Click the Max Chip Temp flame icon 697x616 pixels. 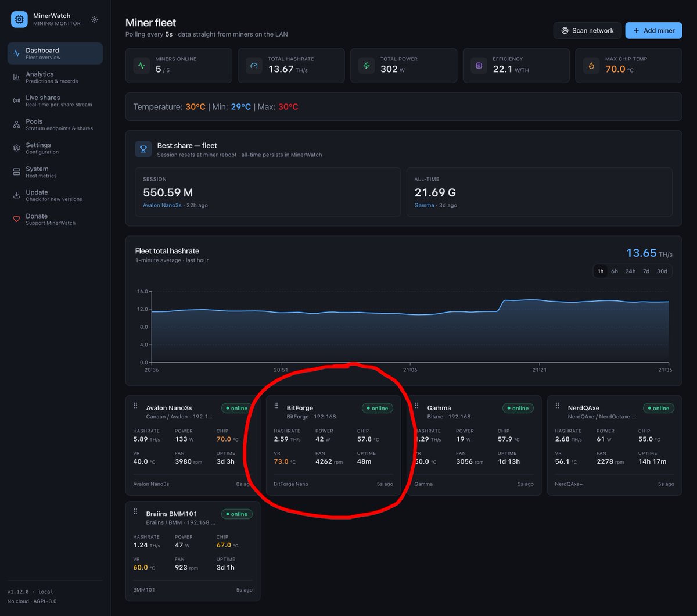click(591, 66)
